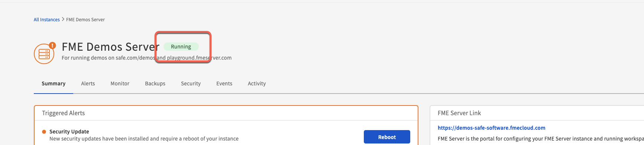
Task: Click the exclamation alert badge on server icon
Action: tap(52, 45)
